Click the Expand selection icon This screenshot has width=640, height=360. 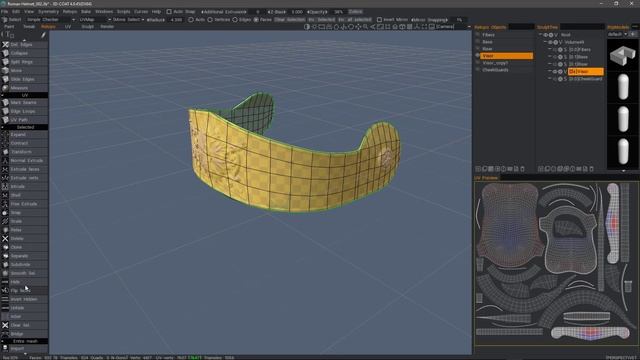[5, 134]
